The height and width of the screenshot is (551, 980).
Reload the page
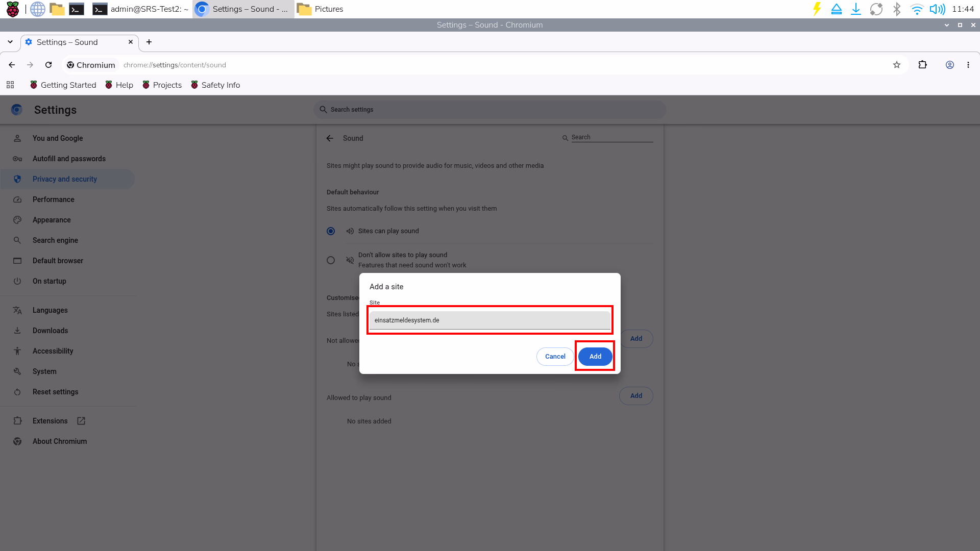point(48,65)
